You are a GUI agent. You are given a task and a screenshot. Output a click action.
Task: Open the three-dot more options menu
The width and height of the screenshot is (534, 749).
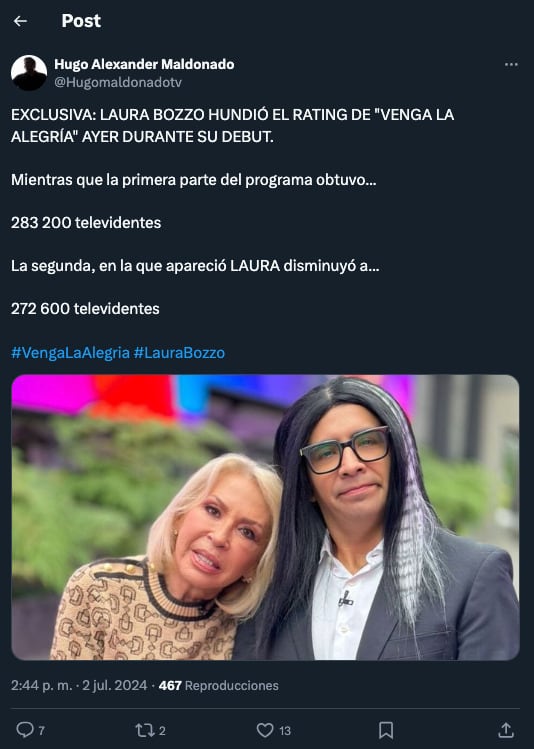(511, 64)
